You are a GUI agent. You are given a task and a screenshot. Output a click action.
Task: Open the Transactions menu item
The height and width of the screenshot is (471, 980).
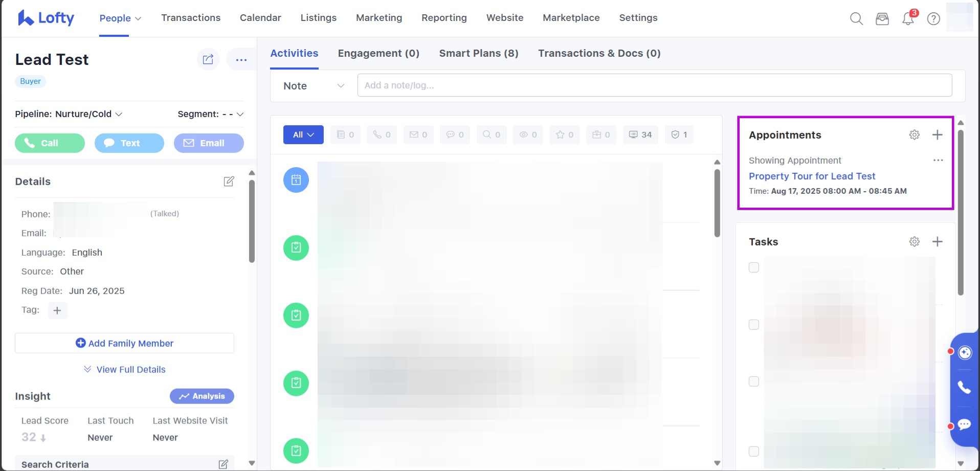tap(191, 18)
